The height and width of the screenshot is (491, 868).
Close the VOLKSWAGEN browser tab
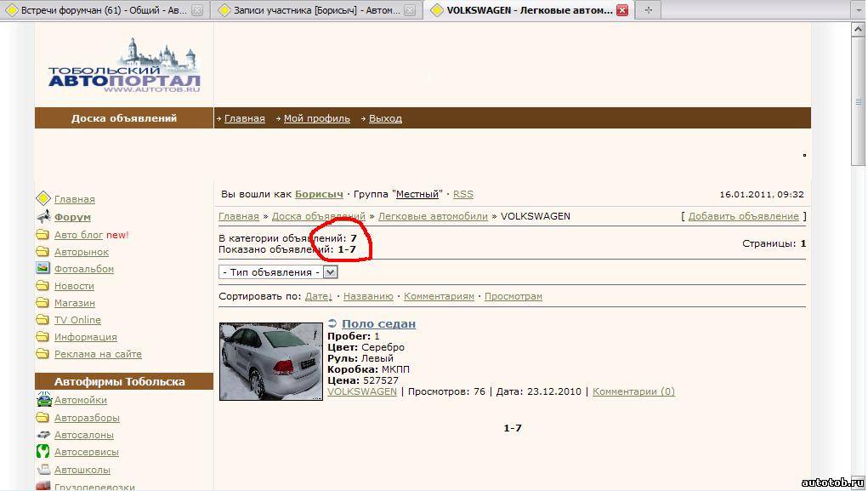coord(622,10)
